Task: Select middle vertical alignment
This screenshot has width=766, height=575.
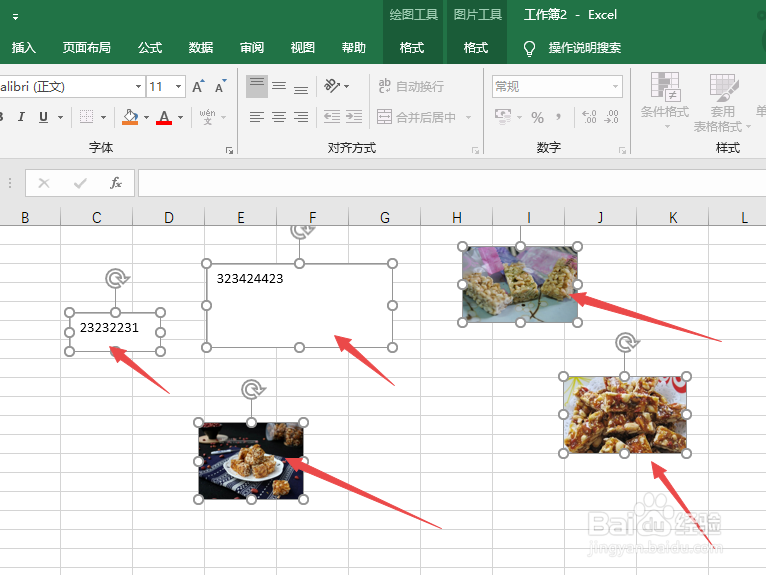Action: pos(279,86)
